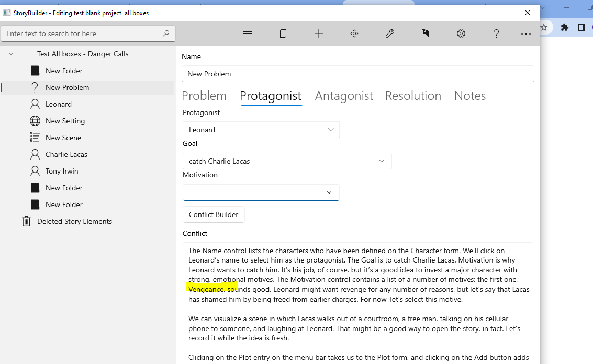Open the Goal dropdown showing catch Charlie Lacas
Viewport: 593px width, 364px height.
point(381,161)
